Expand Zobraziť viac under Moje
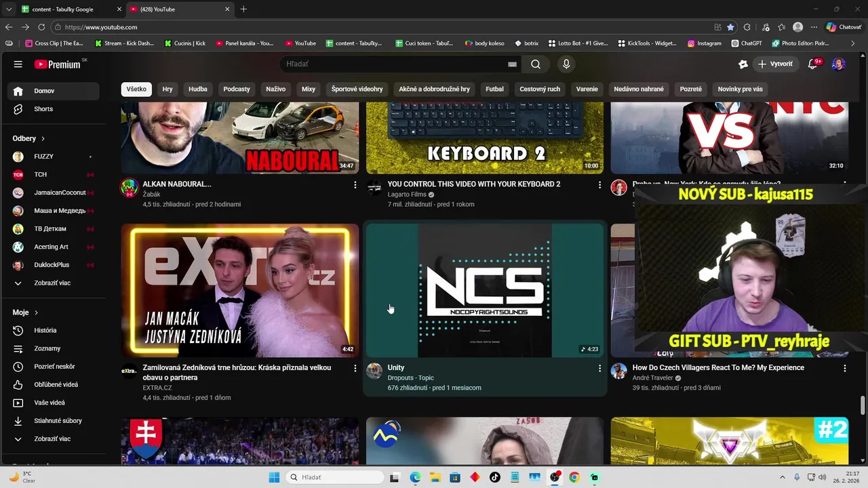 coord(54,439)
